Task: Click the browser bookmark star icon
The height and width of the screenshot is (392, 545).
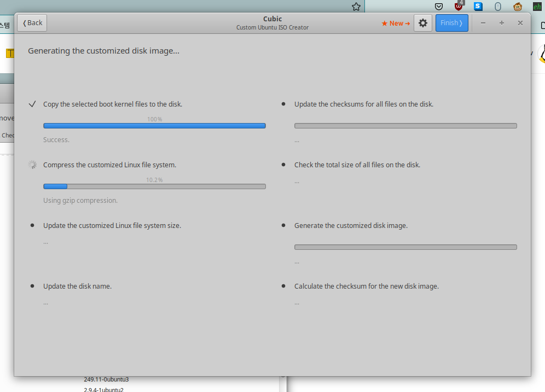Action: [356, 7]
